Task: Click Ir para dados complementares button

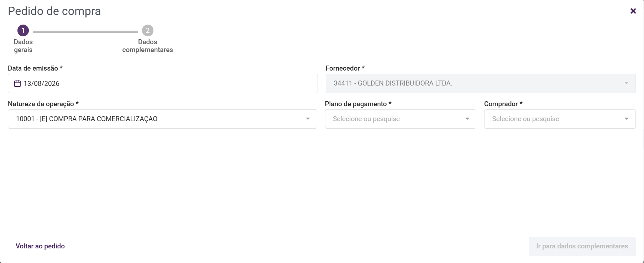Action: pos(582,246)
